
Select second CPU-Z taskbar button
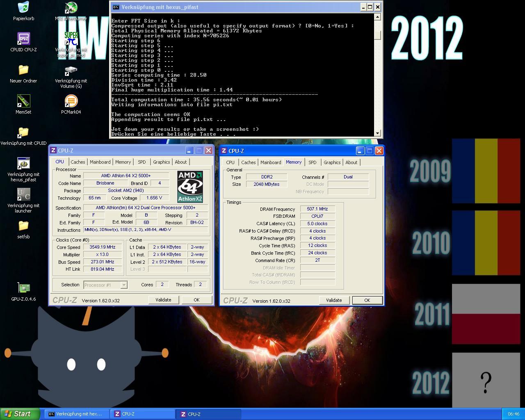pos(208,414)
